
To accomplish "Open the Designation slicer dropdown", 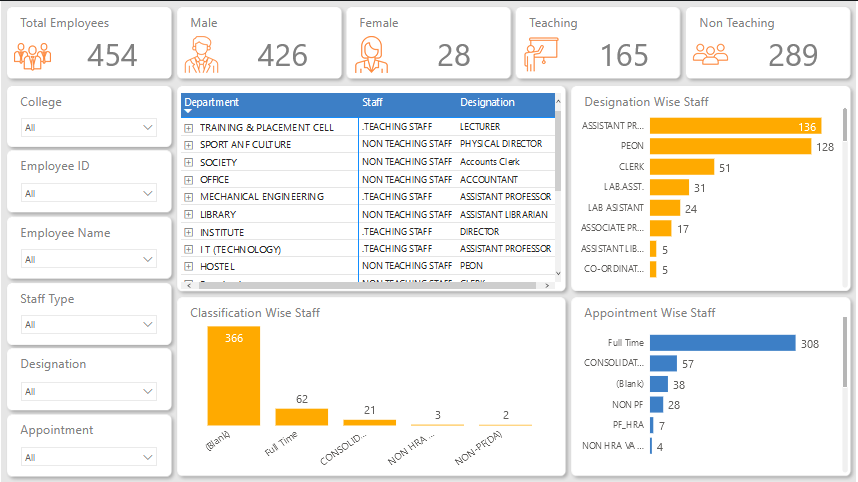I will (x=89, y=391).
